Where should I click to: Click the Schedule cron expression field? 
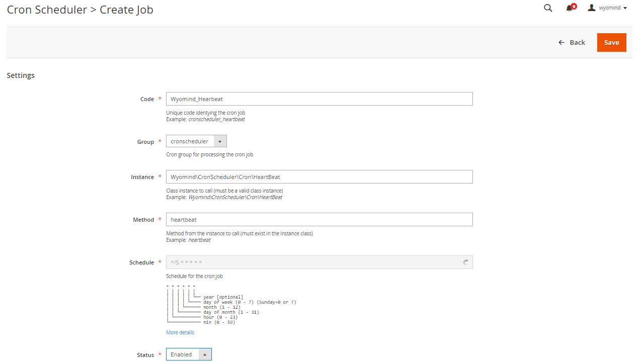tap(312, 262)
